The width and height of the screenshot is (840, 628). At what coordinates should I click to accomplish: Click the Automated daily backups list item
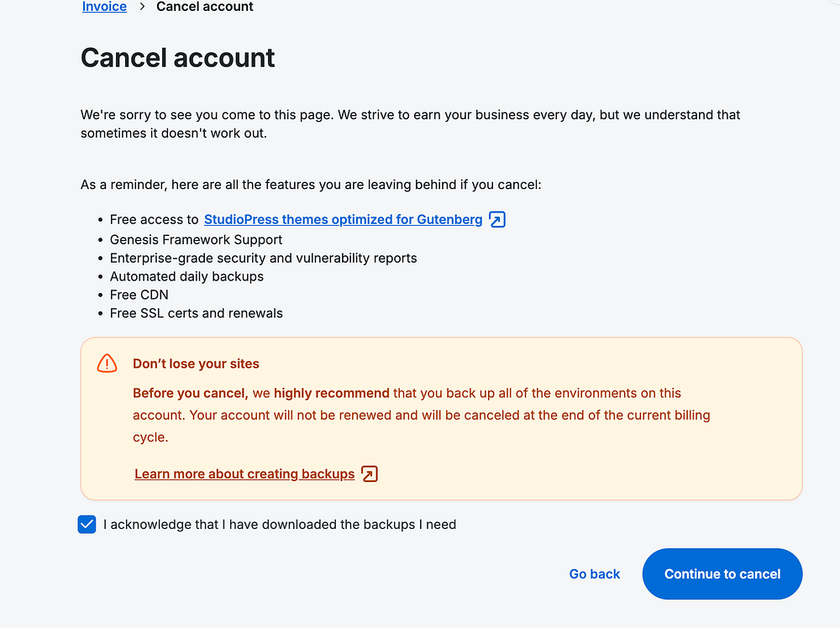pos(186,276)
